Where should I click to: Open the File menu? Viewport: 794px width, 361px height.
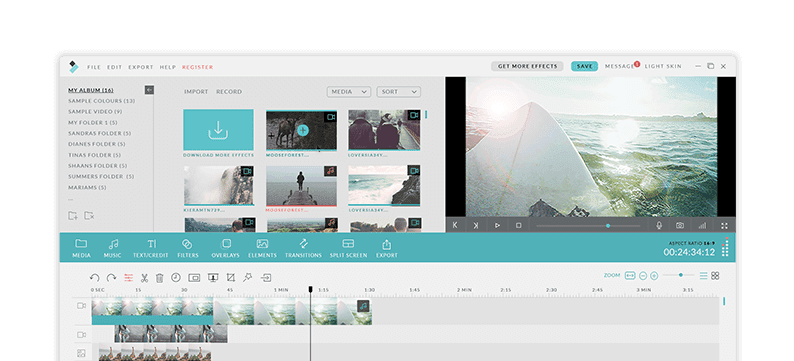click(94, 67)
